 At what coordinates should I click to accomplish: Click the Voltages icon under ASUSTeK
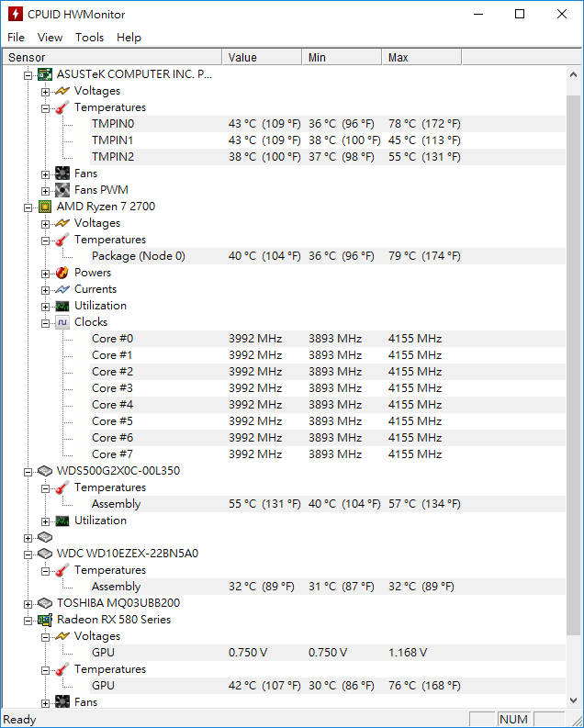click(62, 91)
